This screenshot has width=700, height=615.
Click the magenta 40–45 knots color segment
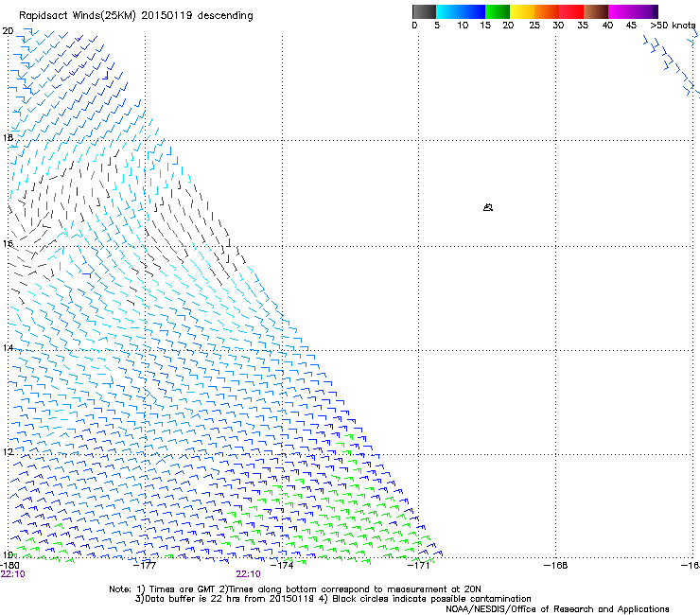[621, 11]
